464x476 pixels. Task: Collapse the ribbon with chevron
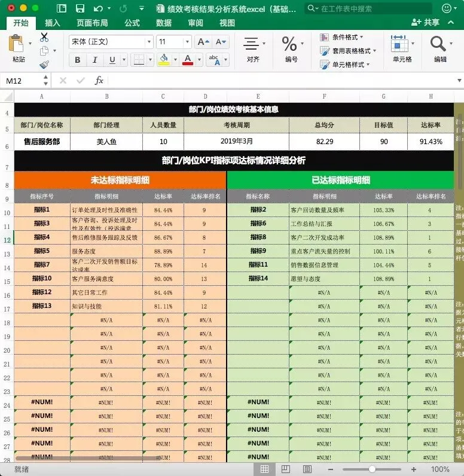pos(451,22)
